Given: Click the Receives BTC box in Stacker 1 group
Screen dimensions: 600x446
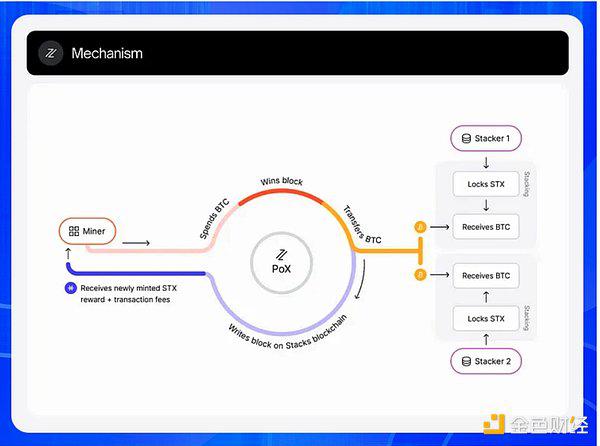Looking at the screenshot, I should 486,227.
